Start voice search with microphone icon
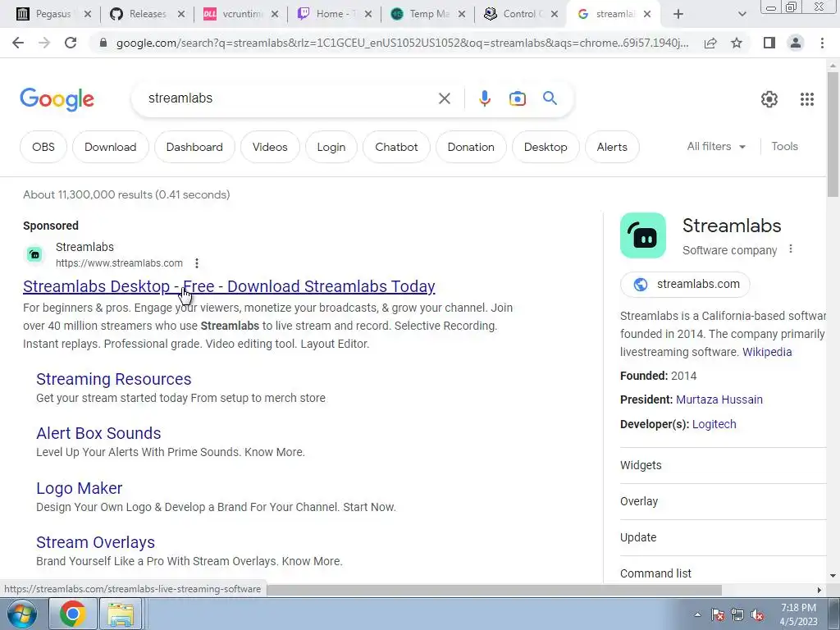 point(484,98)
